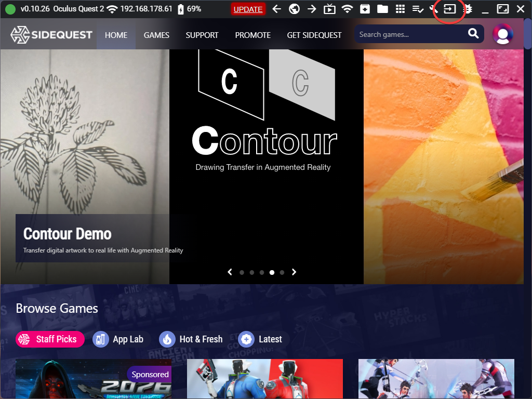The image size is (532, 399).
Task: Click the Wi-Fi signal icon beside the IP address
Action: (x=112, y=9)
